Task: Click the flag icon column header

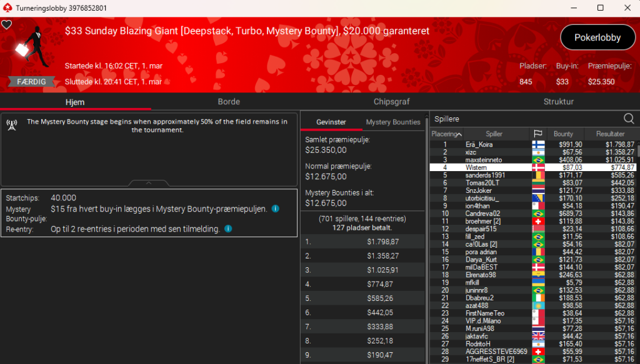Action: pos(537,134)
